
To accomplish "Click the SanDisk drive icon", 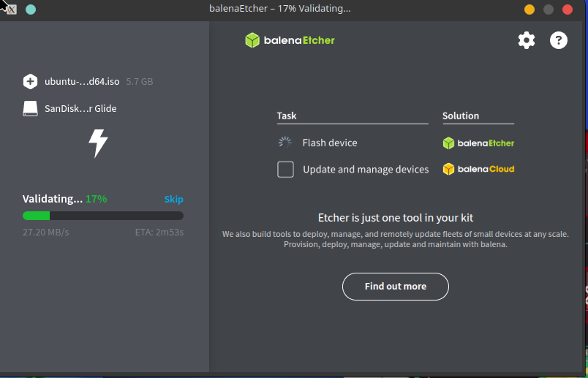I will click(x=30, y=108).
